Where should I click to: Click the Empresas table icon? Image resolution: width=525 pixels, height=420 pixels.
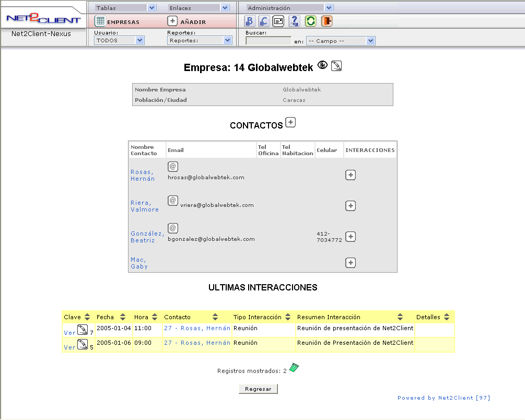coord(100,21)
